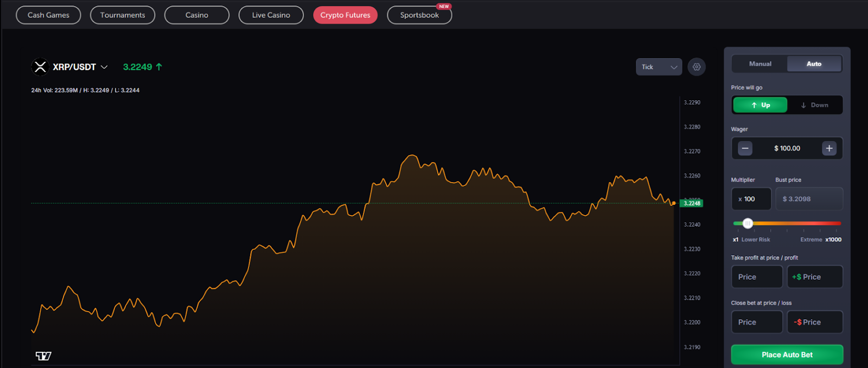Click the orange last-price marker dot
Viewport: 868px width, 368px height.
[673, 203]
